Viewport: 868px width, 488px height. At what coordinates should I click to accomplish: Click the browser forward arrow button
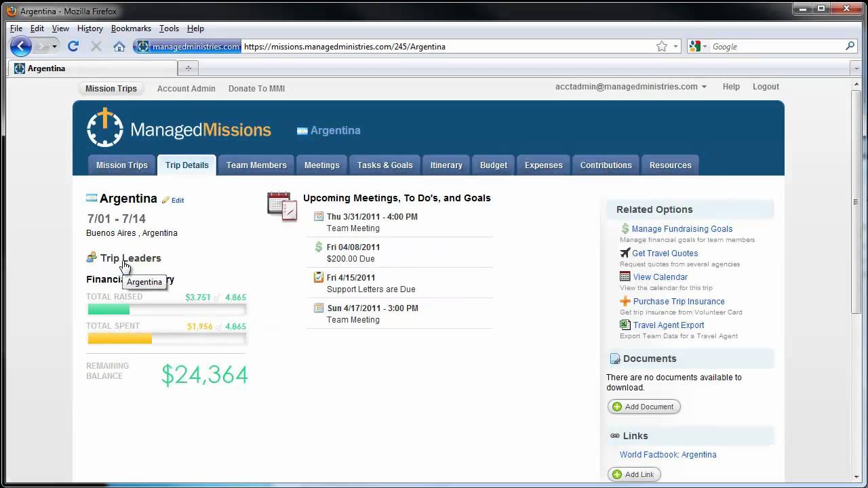pos(41,46)
